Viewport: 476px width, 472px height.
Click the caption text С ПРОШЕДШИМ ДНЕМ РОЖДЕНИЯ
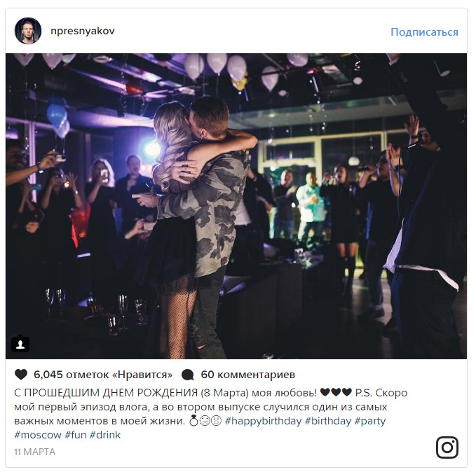tap(106, 393)
